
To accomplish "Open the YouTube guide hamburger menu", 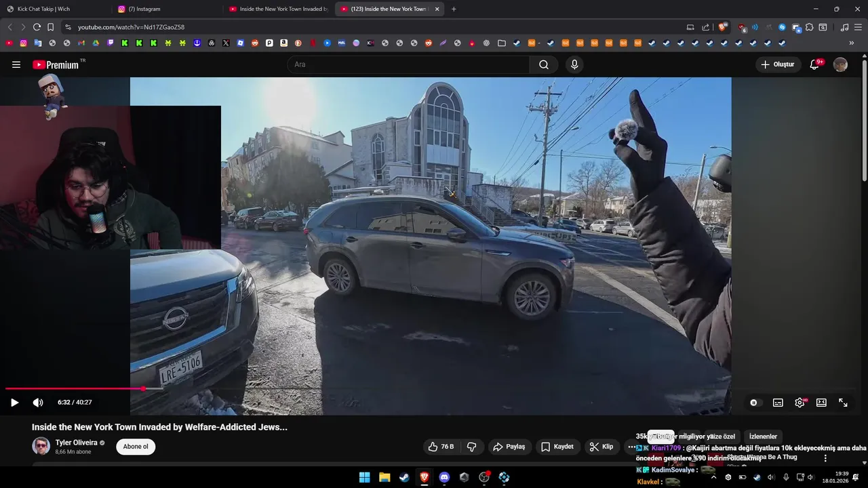I will (x=16, y=64).
